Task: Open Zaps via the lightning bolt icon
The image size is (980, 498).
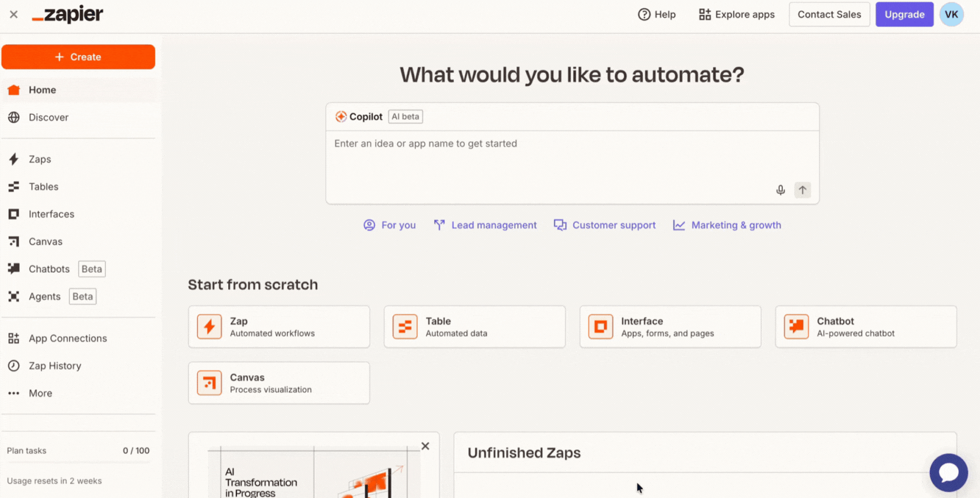Action: [14, 159]
